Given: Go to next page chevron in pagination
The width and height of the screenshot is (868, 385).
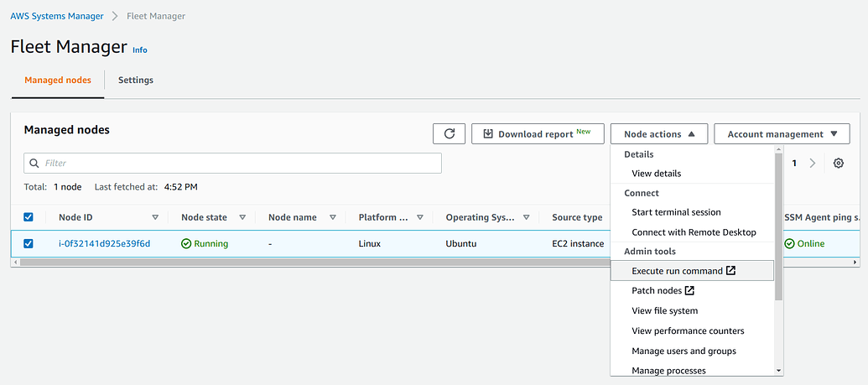Looking at the screenshot, I should click(813, 164).
